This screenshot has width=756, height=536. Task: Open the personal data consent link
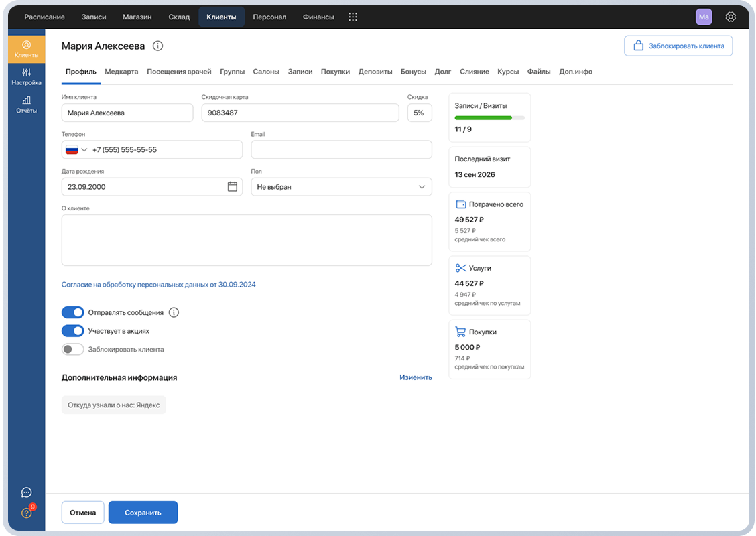pos(159,285)
